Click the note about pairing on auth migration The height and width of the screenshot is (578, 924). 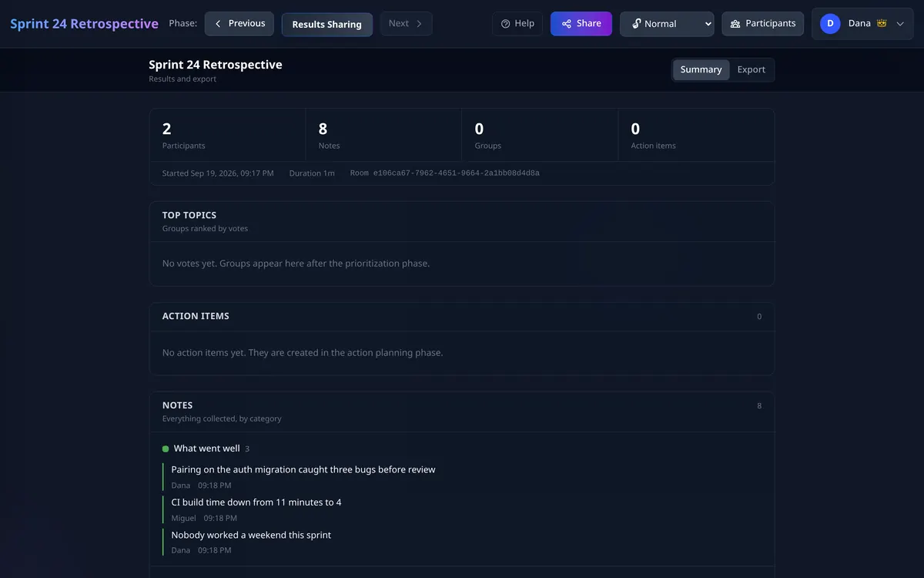(303, 469)
